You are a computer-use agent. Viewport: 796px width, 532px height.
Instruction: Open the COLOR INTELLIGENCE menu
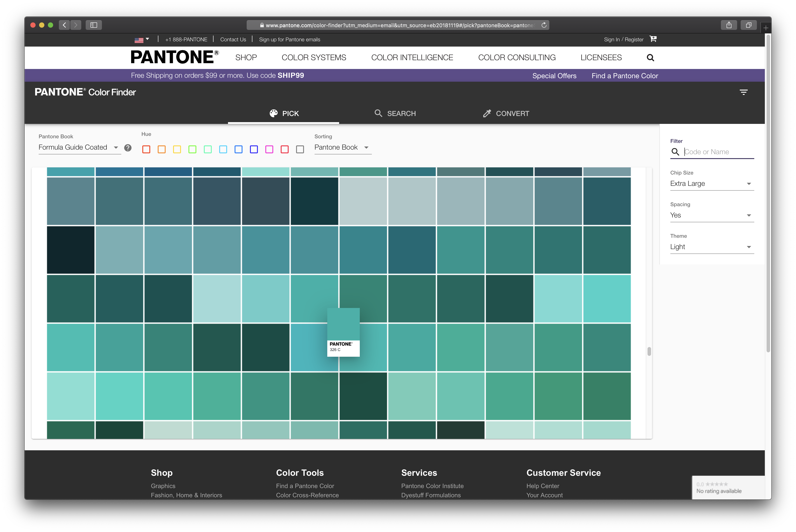click(412, 58)
